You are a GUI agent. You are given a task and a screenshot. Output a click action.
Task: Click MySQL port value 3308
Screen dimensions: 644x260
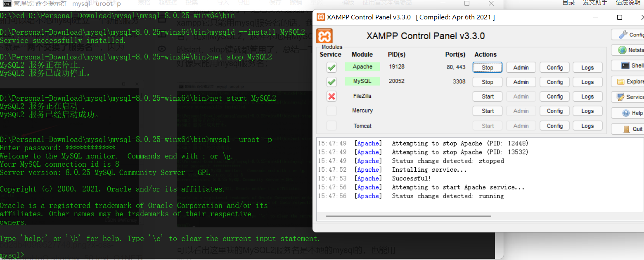(459, 81)
